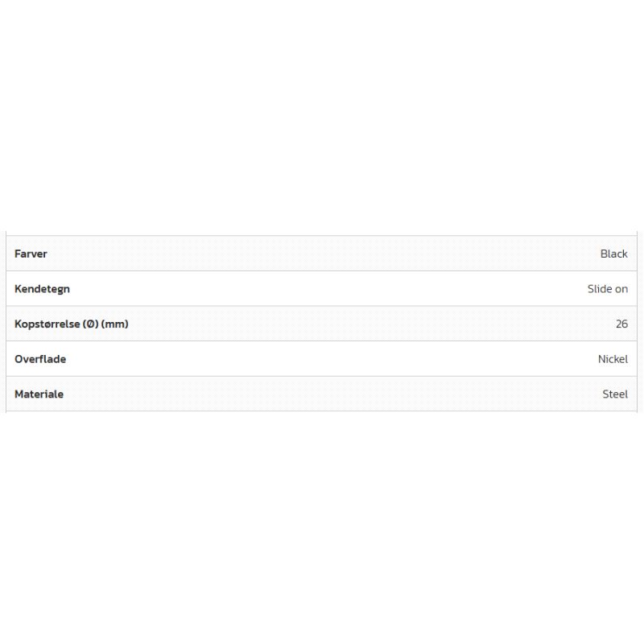Viewport: 644px width, 644px height.
Task: Click the empty middle of the Farver row
Action: (322, 254)
